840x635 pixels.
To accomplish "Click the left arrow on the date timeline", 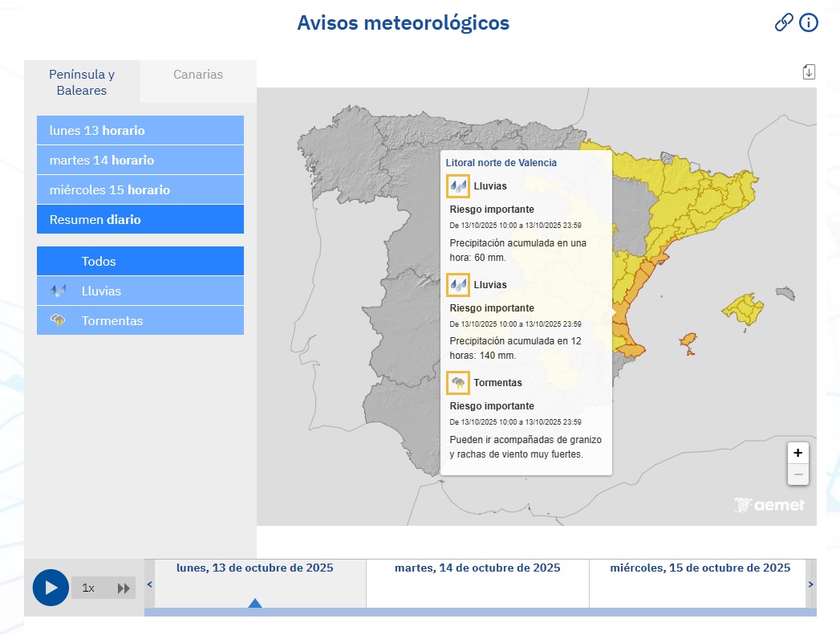I will point(149,584).
